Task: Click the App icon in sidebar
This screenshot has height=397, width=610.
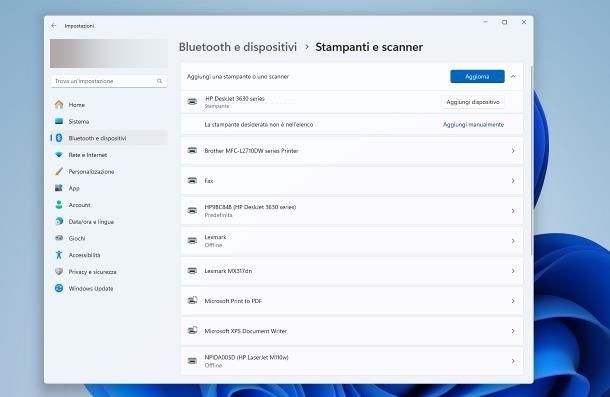Action: (59, 188)
